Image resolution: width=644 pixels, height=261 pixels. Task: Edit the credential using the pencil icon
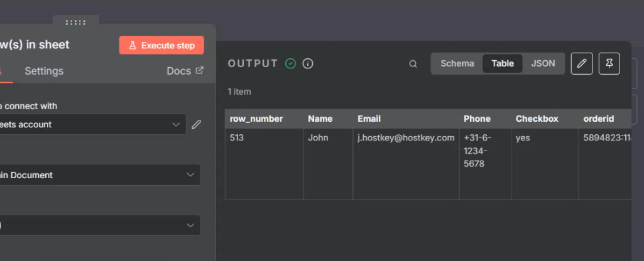point(196,124)
